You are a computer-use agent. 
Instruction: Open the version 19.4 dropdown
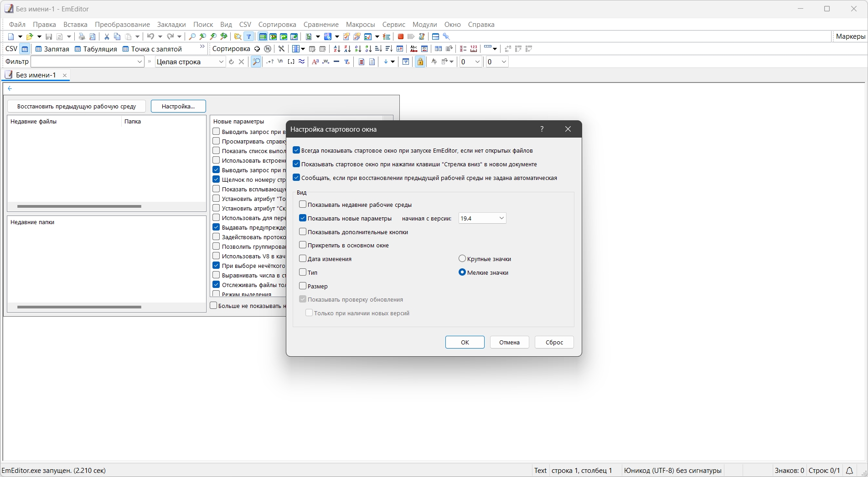click(482, 218)
